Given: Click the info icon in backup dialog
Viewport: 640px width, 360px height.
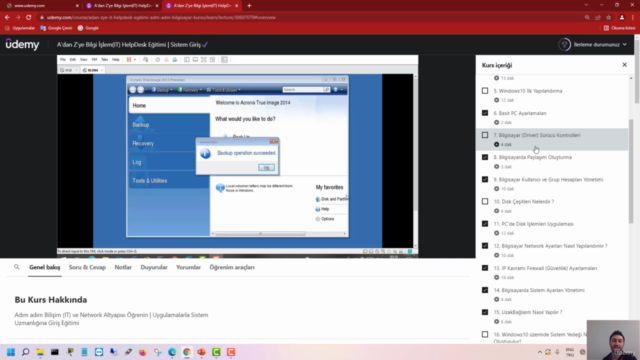Looking at the screenshot, I should click(205, 153).
